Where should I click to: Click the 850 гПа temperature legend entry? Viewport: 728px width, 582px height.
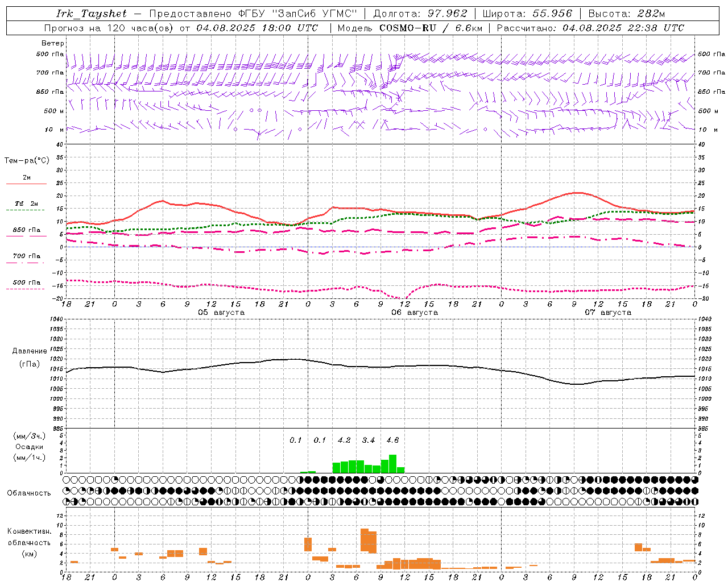click(x=26, y=232)
